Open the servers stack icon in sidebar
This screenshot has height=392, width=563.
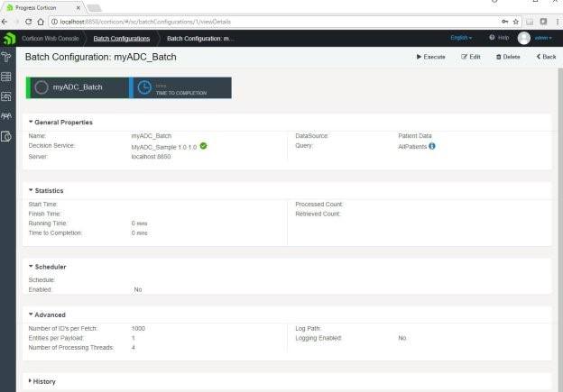click(7, 77)
